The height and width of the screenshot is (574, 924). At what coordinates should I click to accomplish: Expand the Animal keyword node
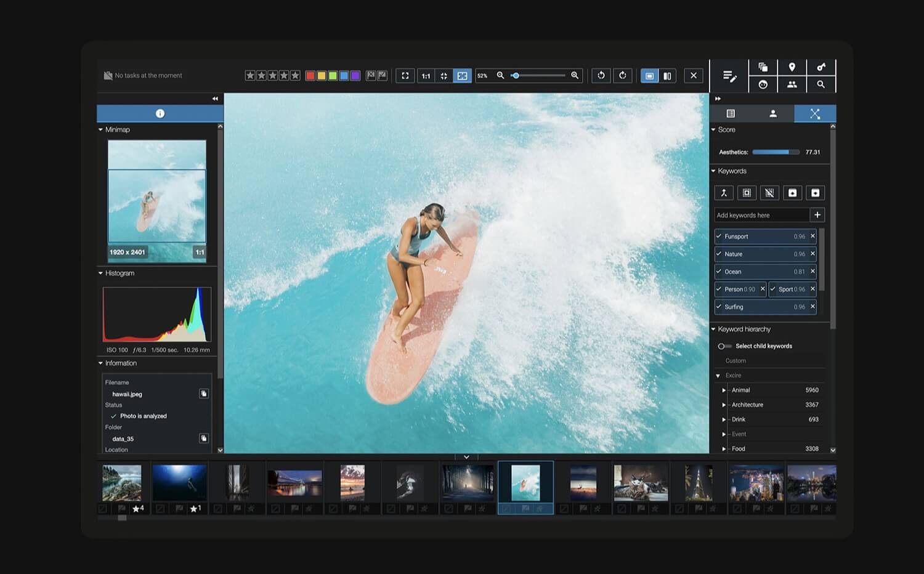[x=724, y=390]
